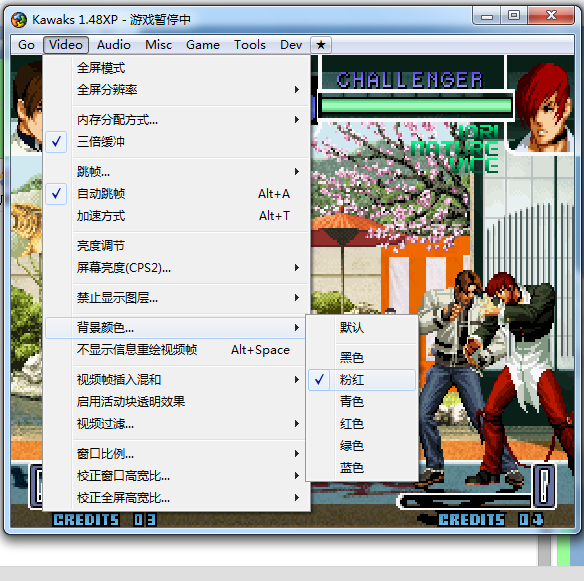Screen dimensions: 584x581
Task: Choose 红色 red background color
Action: (x=362, y=424)
